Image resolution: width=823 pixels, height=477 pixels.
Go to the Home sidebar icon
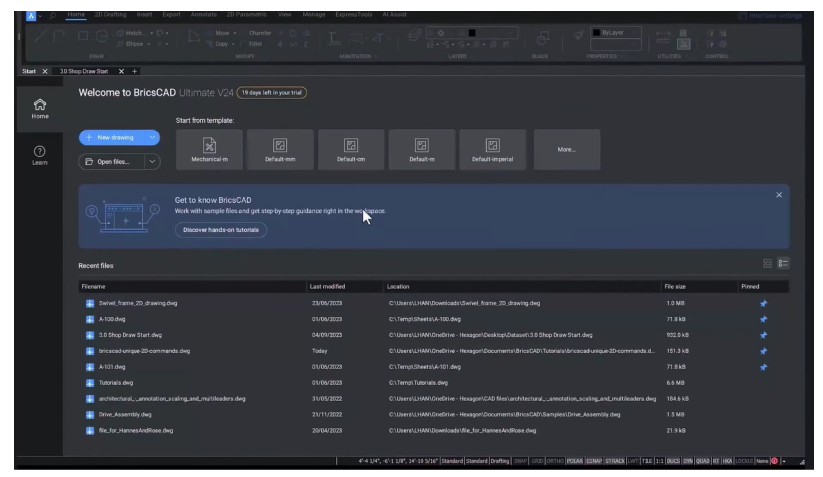pos(40,109)
